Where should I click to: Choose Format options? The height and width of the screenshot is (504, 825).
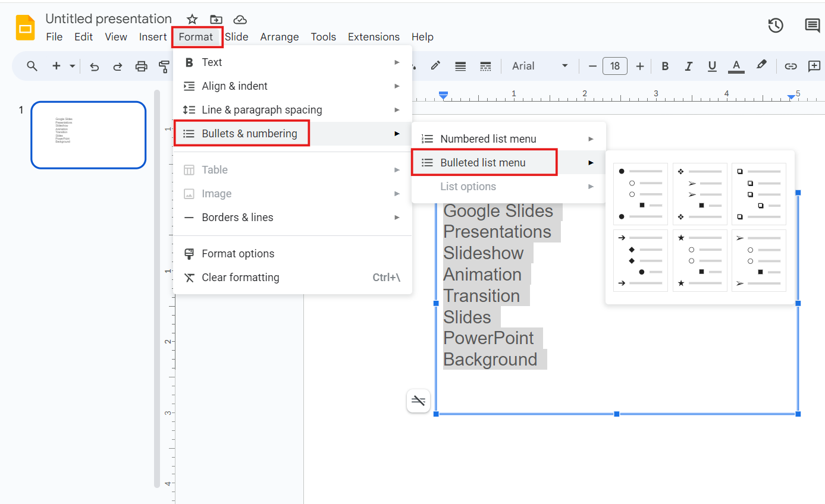click(293, 254)
